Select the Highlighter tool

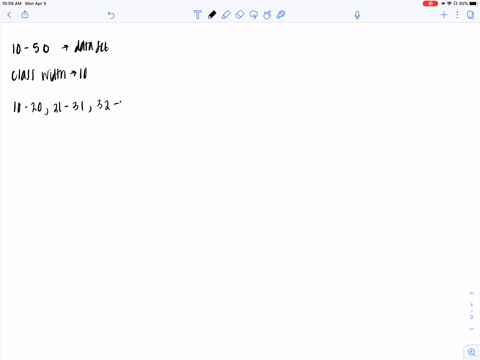pyautogui.click(x=226, y=15)
